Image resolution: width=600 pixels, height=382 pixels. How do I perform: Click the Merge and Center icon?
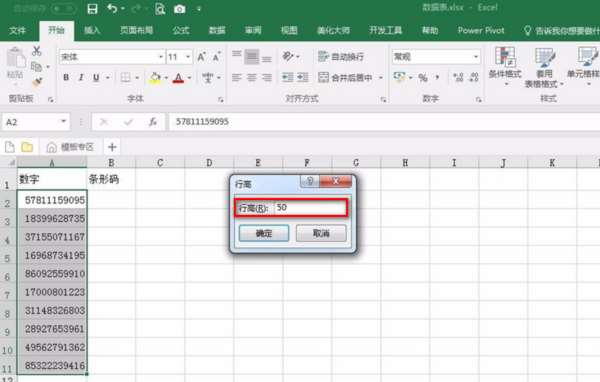(x=346, y=78)
